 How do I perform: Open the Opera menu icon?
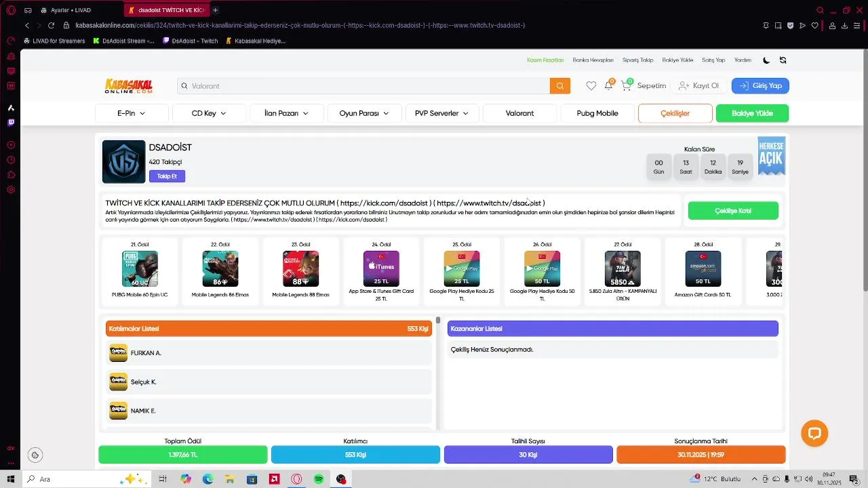point(11,10)
